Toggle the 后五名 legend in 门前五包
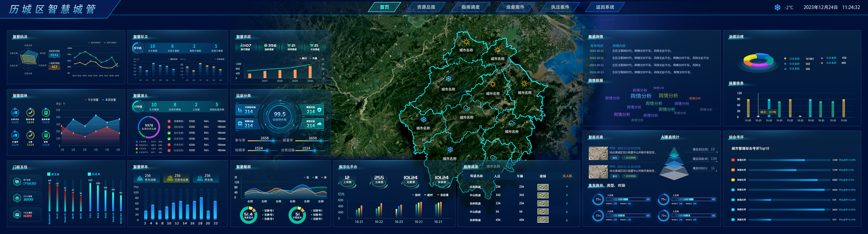 pyautogui.click(x=94, y=174)
